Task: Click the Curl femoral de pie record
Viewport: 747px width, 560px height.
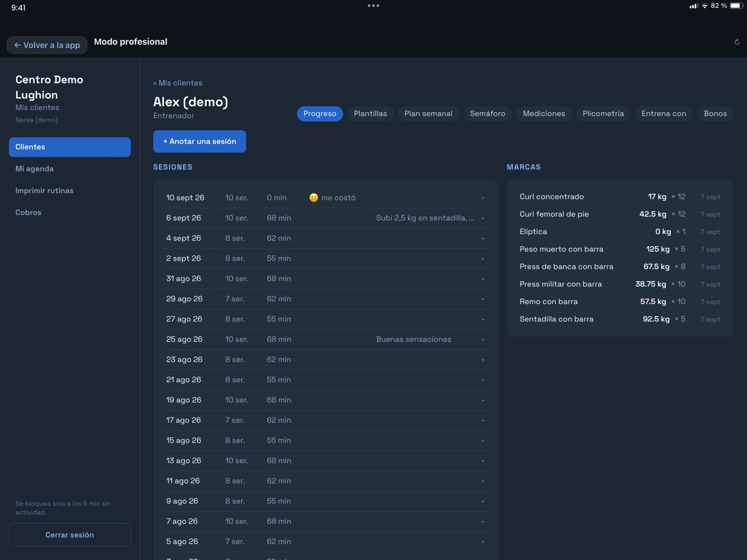Action: (x=620, y=214)
